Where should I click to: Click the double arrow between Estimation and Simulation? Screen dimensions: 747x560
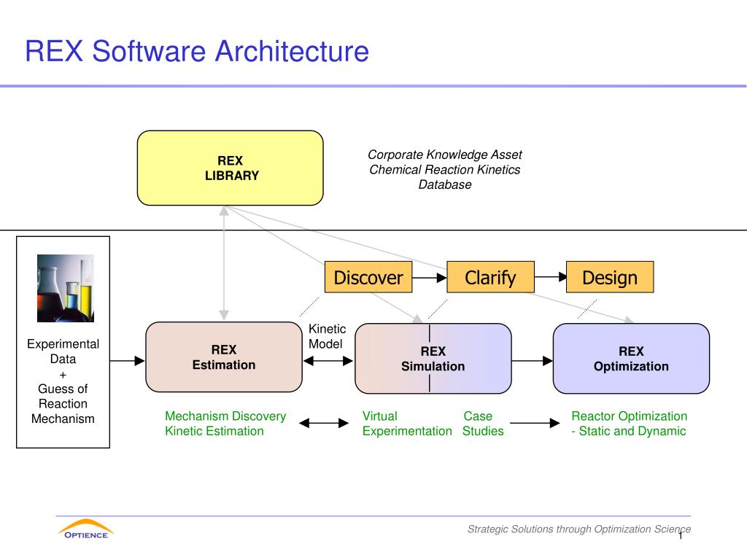pyautogui.click(x=328, y=361)
